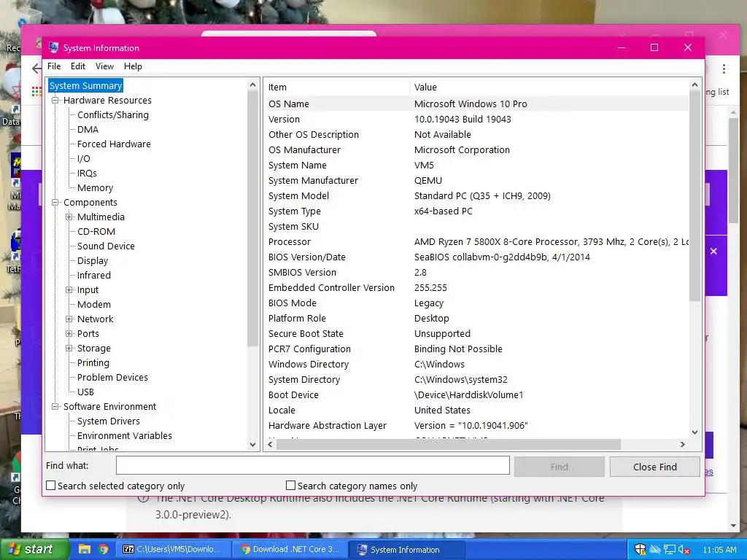Click the Find button
747x560 pixels.
[x=559, y=467]
